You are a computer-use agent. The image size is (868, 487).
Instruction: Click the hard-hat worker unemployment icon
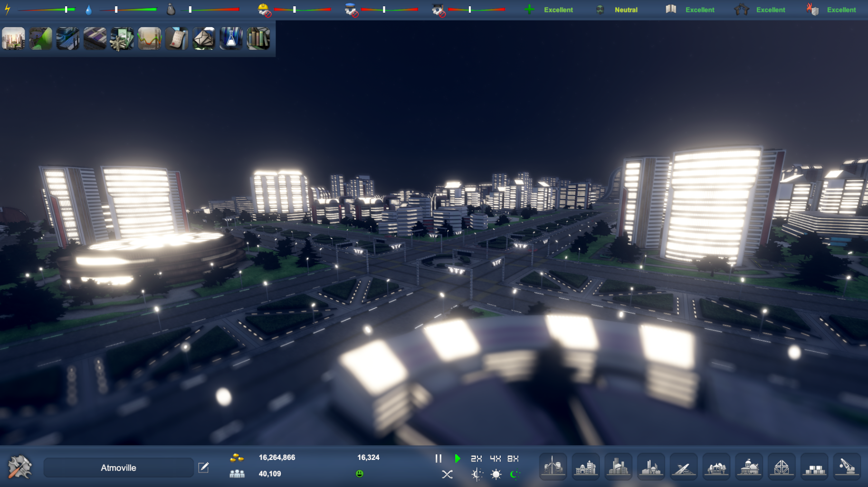tap(264, 9)
